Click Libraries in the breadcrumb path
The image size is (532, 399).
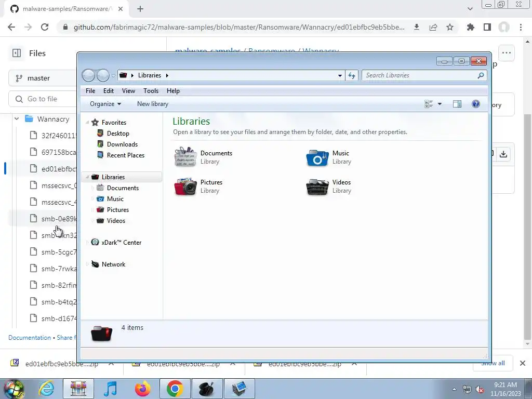(x=149, y=75)
